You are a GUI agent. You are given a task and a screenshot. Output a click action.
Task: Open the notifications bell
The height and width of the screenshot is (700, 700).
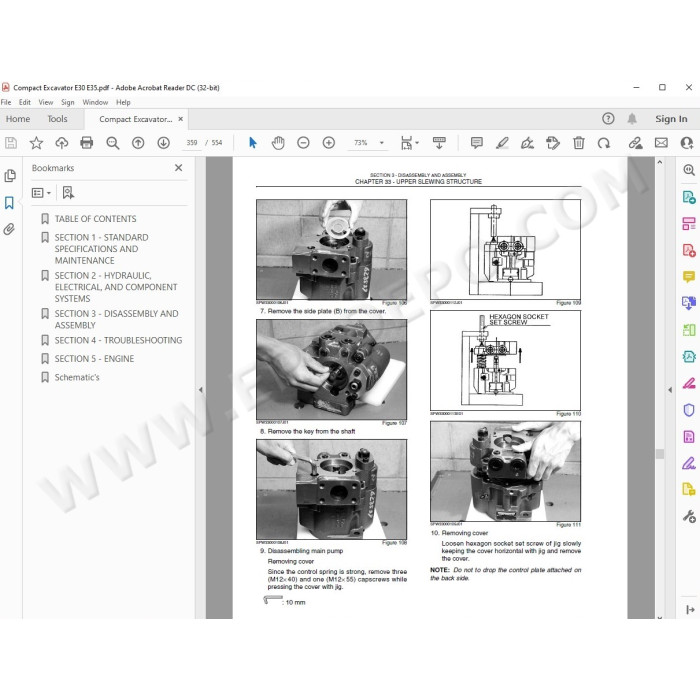(632, 119)
